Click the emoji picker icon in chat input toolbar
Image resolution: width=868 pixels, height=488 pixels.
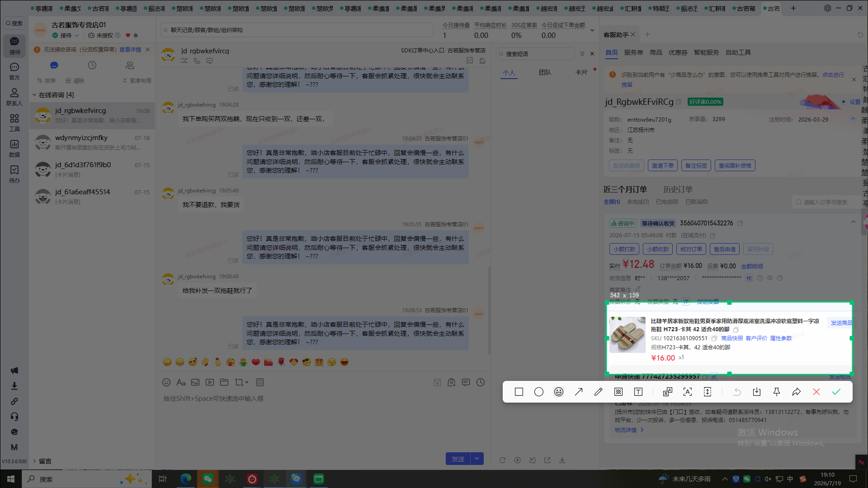pyautogui.click(x=166, y=382)
